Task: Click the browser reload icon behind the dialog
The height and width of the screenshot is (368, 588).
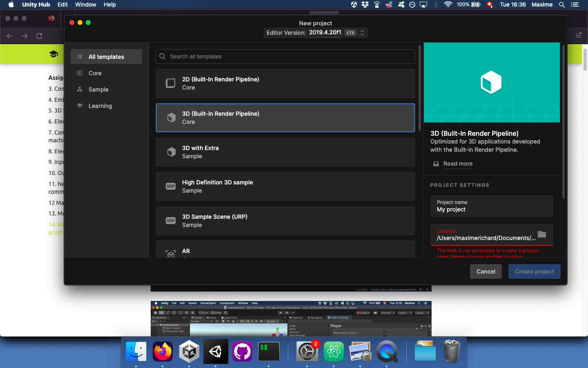Action: pyautogui.click(x=39, y=36)
